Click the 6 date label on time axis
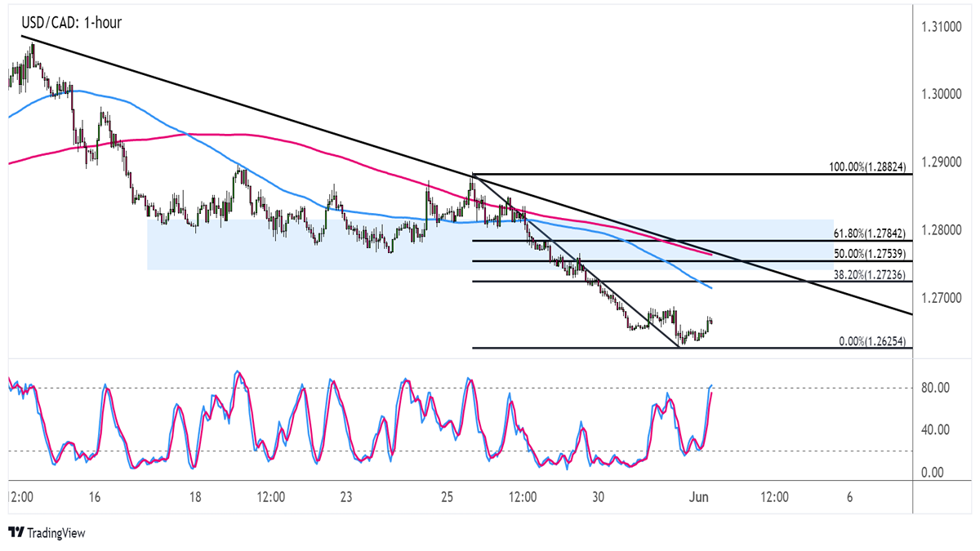The width and height of the screenshot is (980, 551). click(849, 496)
